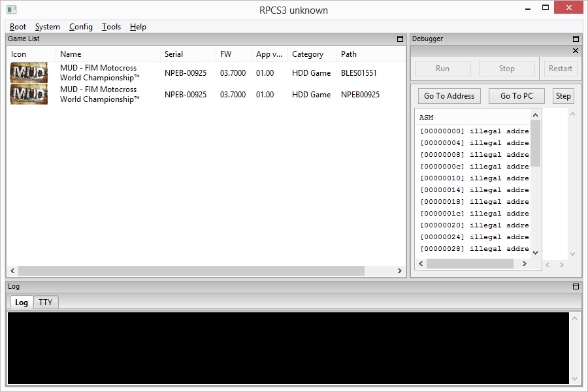Screen dimensions: 588x392
Task: Open the System menu
Action: tap(47, 27)
